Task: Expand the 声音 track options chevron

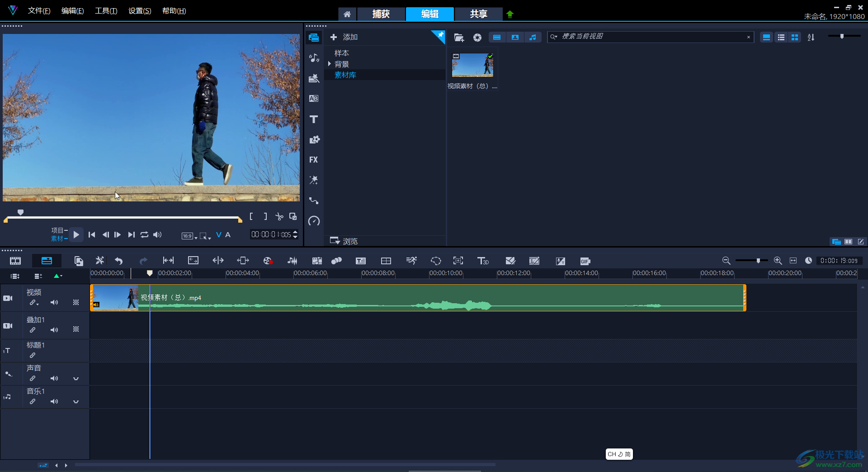Action: 76,378
